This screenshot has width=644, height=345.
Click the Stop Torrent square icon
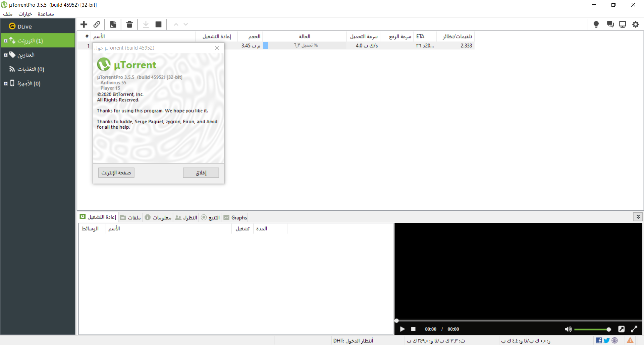[x=159, y=24]
